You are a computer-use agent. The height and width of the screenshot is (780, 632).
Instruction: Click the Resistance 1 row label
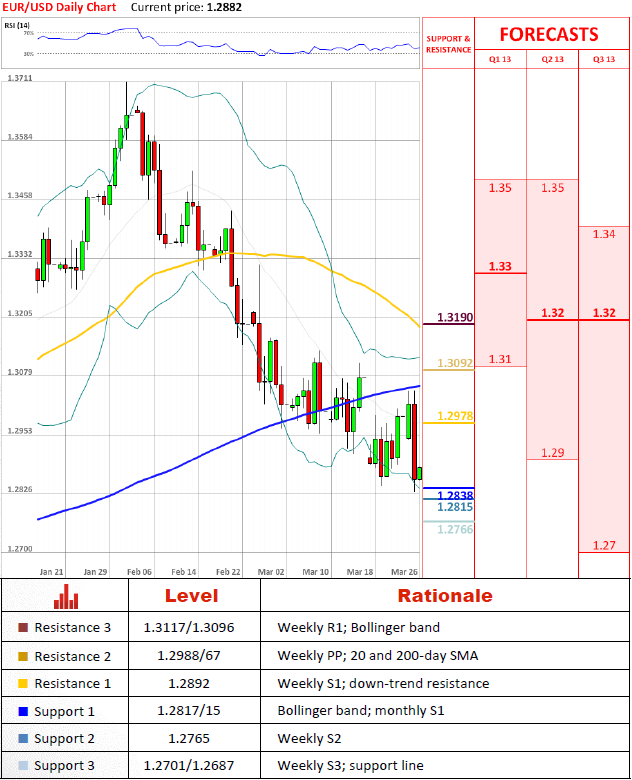point(73,684)
